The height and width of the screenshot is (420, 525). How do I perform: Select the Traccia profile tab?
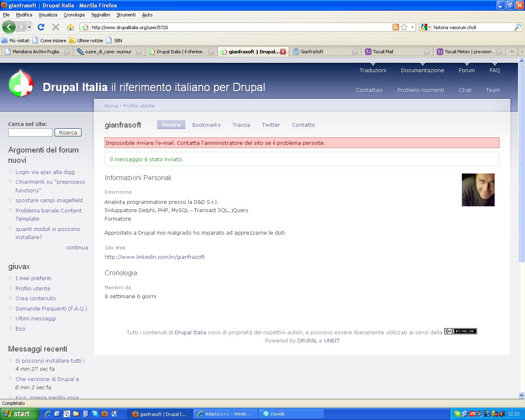click(241, 125)
